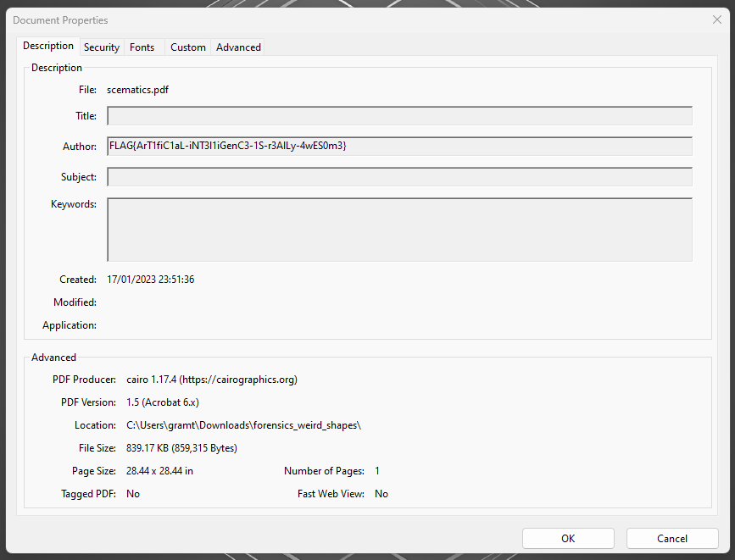
Task: Close the Document Properties dialog with X
Action: pos(717,19)
